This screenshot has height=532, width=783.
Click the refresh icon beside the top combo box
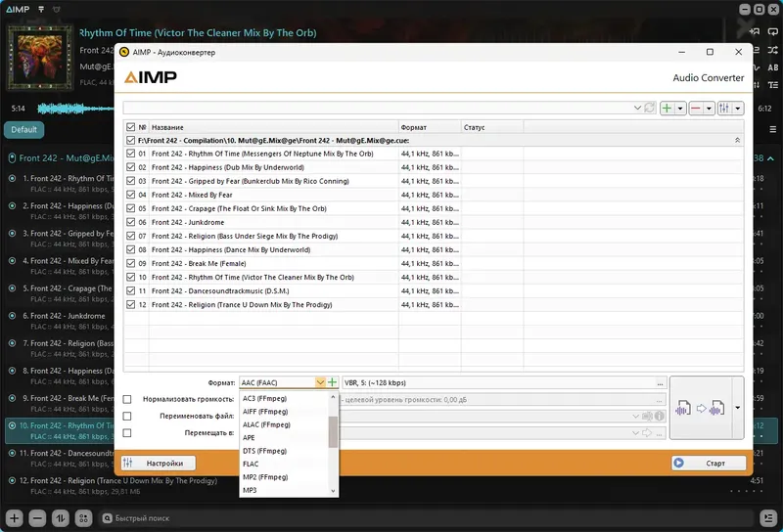point(649,108)
